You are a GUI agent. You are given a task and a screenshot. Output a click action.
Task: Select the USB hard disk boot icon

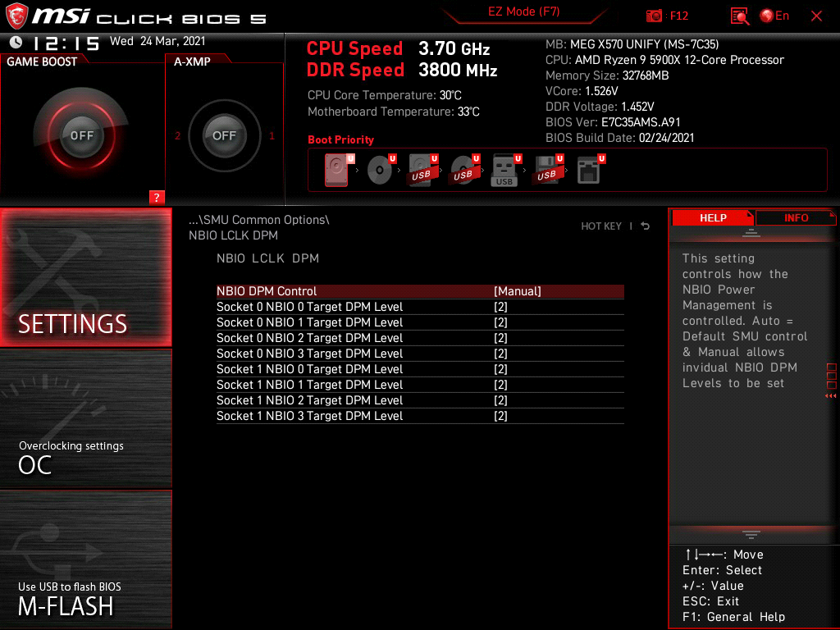point(423,170)
